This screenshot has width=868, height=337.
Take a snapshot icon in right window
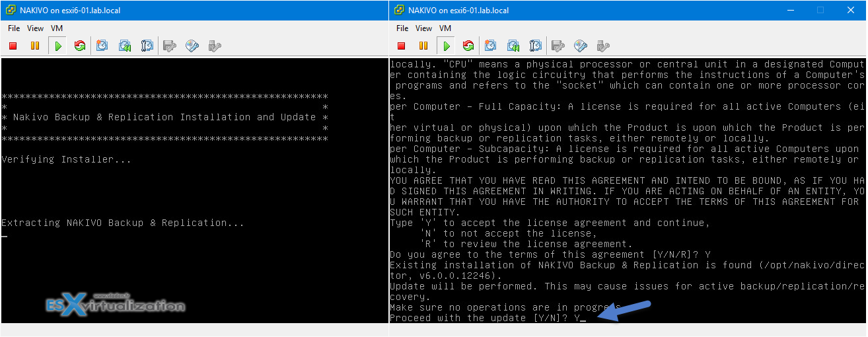pos(490,46)
